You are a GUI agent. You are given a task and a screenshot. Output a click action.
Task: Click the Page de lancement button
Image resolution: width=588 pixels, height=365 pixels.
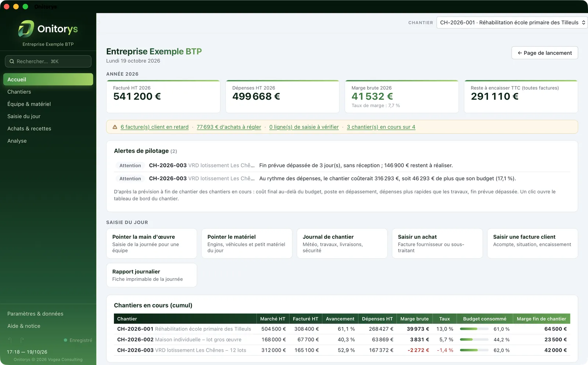(x=545, y=53)
